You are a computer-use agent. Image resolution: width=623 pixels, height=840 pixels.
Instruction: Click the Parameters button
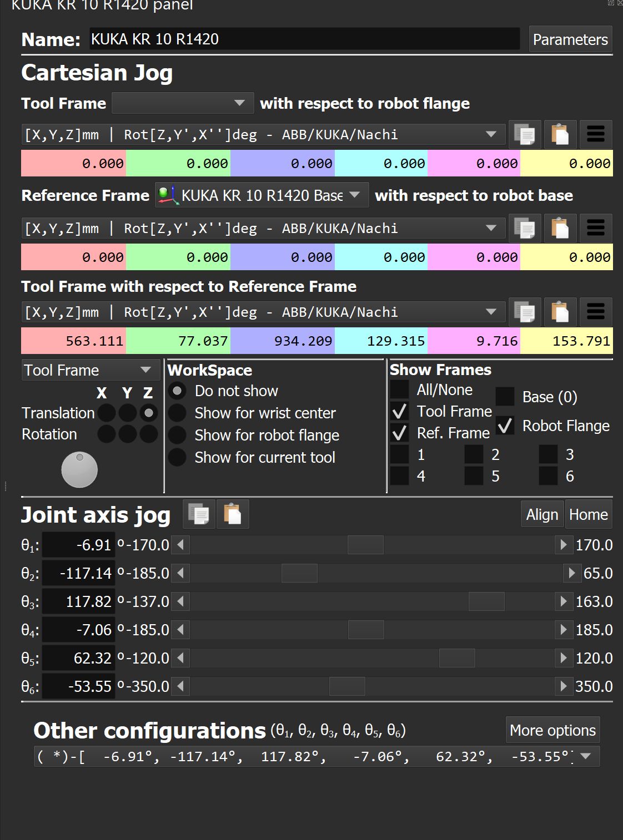point(570,39)
